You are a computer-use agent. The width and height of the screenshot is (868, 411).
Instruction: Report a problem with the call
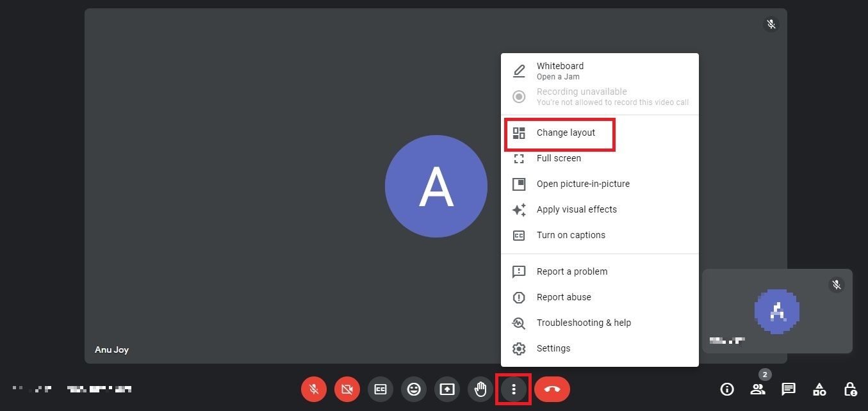[x=572, y=271]
